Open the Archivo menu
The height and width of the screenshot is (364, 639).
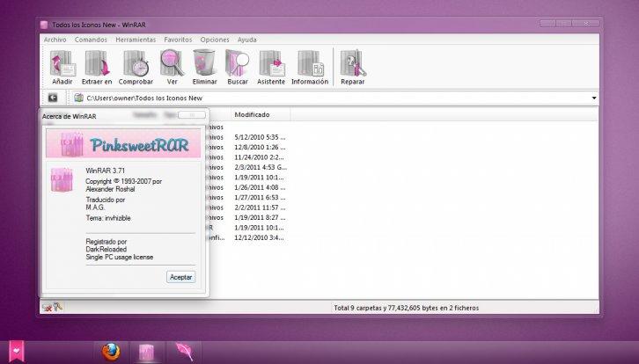coord(55,40)
